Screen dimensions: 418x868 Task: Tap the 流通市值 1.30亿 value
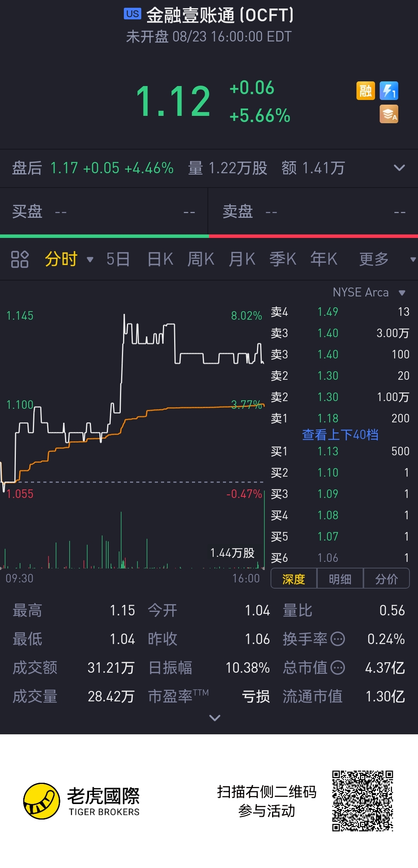pyautogui.click(x=385, y=696)
